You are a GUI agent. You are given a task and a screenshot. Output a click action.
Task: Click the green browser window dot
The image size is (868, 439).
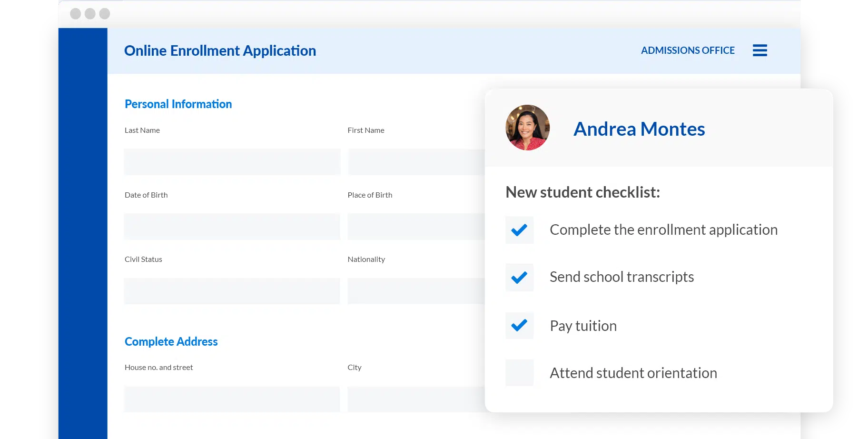pyautogui.click(x=104, y=13)
